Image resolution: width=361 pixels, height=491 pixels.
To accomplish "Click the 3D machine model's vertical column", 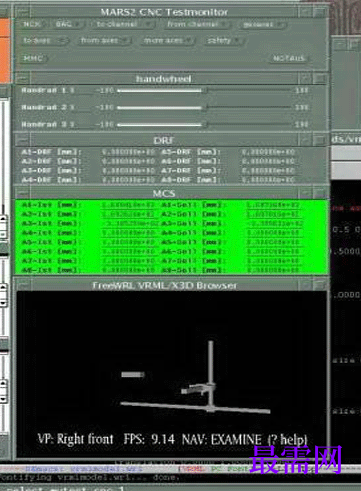I will pyautogui.click(x=211, y=373).
